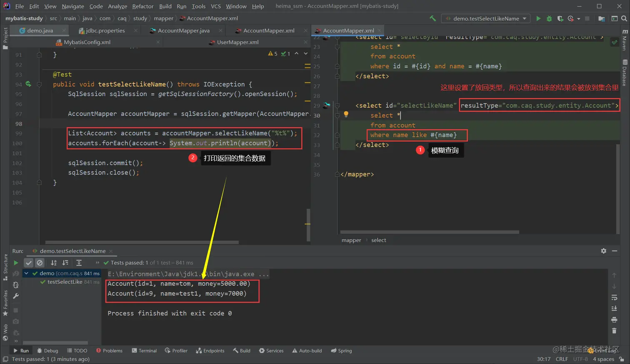
Task: Fold the testSelectLikeName method at line 94
Action: point(39,84)
